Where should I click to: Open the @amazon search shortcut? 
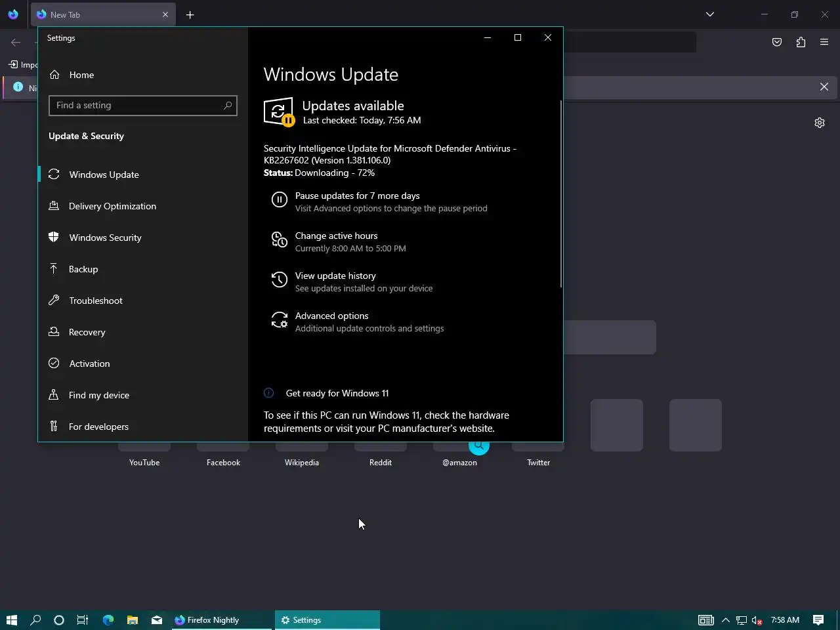[459, 454]
